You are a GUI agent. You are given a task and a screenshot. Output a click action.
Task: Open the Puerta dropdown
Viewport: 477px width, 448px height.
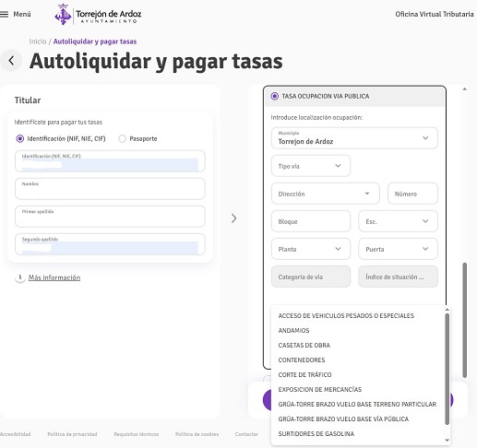[398, 249]
